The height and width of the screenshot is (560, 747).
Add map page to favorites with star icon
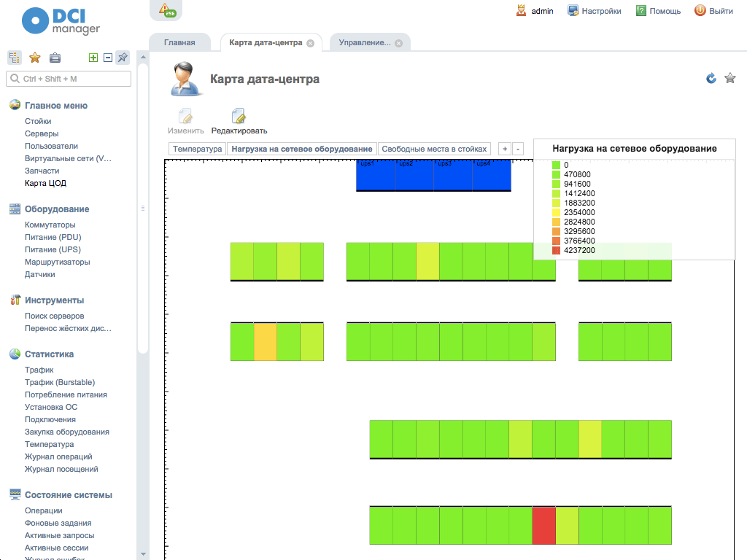[730, 78]
